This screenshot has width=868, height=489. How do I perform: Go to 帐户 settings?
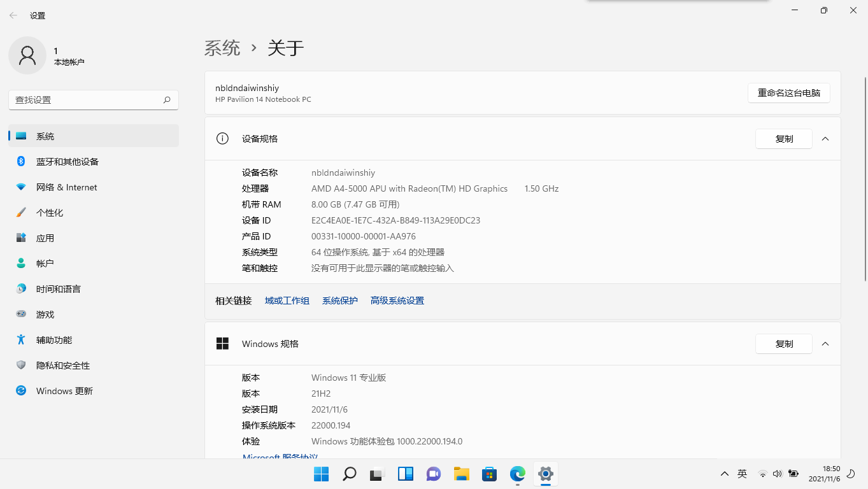(x=94, y=264)
